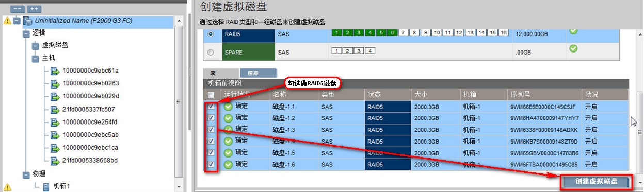Click host icon for 10000000c9e254fd
The height and width of the screenshot is (192, 644).
tap(55, 122)
